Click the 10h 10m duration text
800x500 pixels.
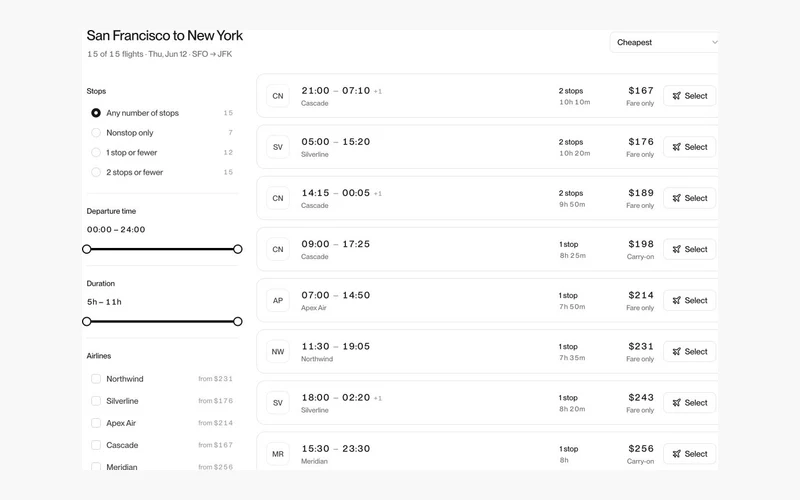pos(574,102)
